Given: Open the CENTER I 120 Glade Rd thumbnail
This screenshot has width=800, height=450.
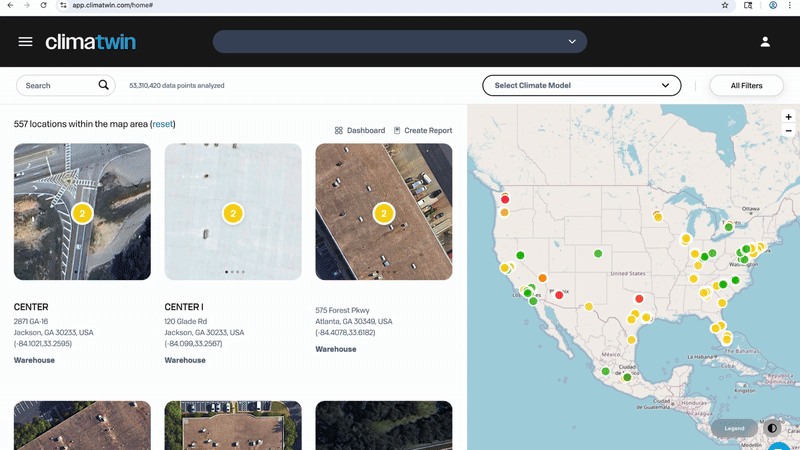Looking at the screenshot, I should pos(233,211).
